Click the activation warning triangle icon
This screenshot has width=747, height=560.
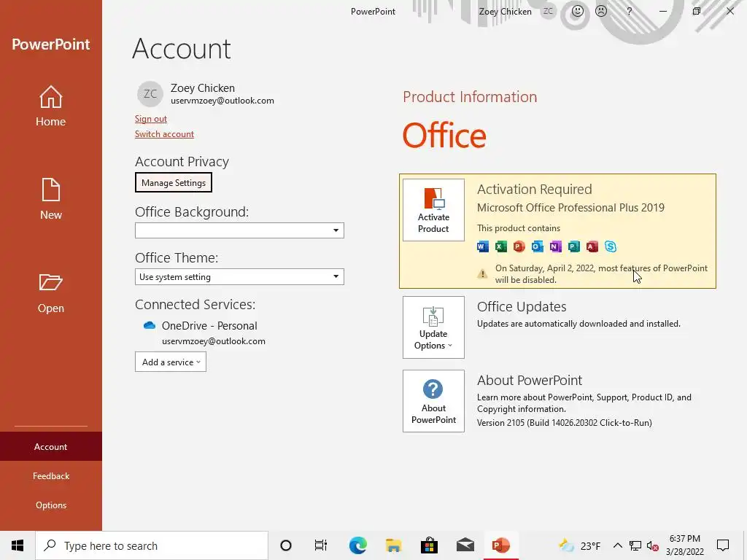coord(482,274)
